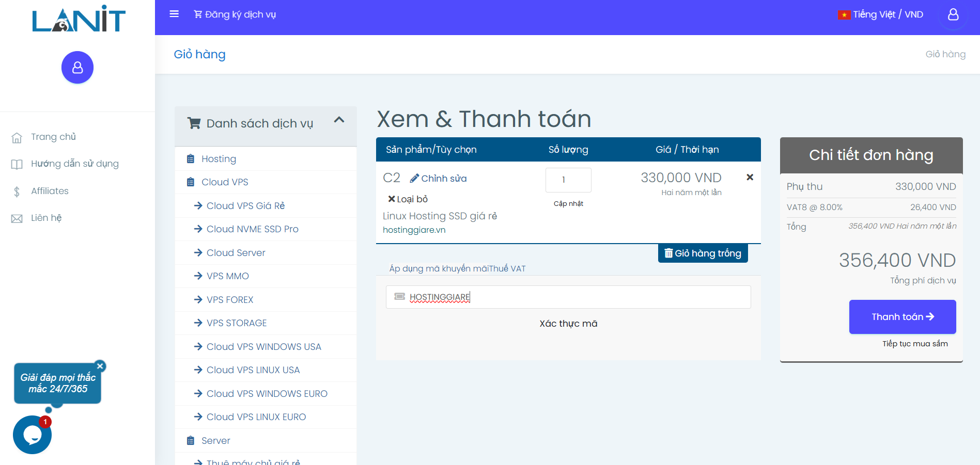
Task: Click the LANIT logo
Action: pyautogui.click(x=79, y=20)
